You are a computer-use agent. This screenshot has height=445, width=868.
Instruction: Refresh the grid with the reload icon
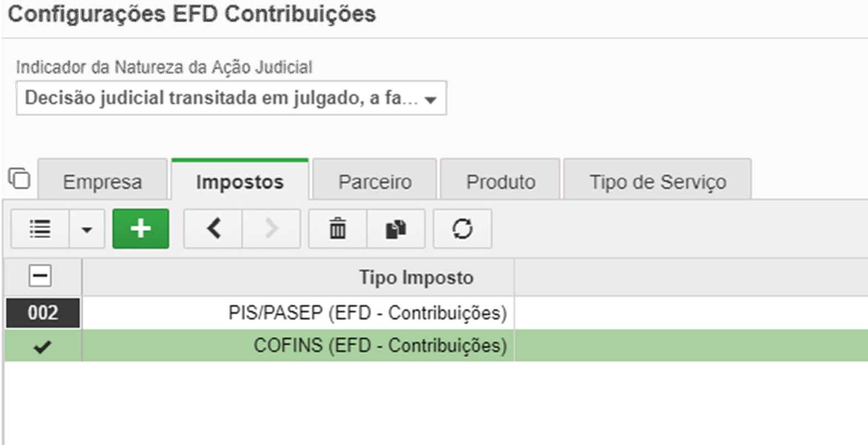pos(462,229)
